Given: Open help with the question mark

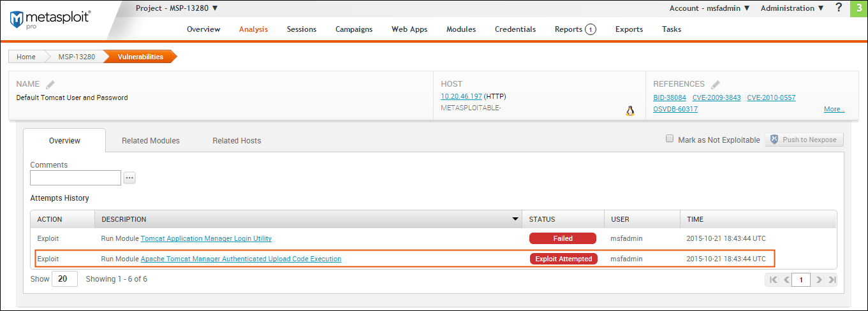Looking at the screenshot, I should [x=839, y=8].
